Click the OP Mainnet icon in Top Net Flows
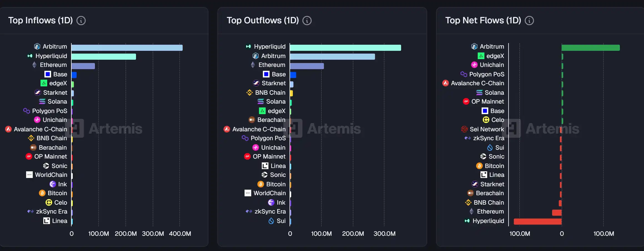Viewport: 644px width, 251px height. coord(466,101)
